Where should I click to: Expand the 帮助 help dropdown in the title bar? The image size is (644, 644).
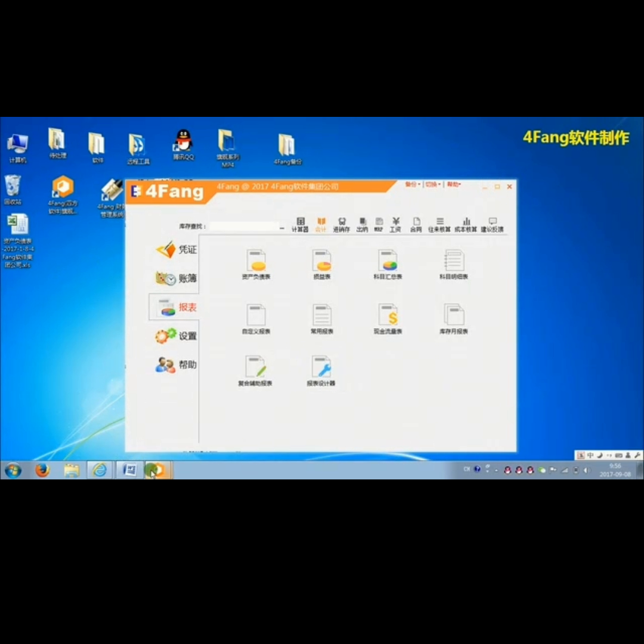pos(454,184)
